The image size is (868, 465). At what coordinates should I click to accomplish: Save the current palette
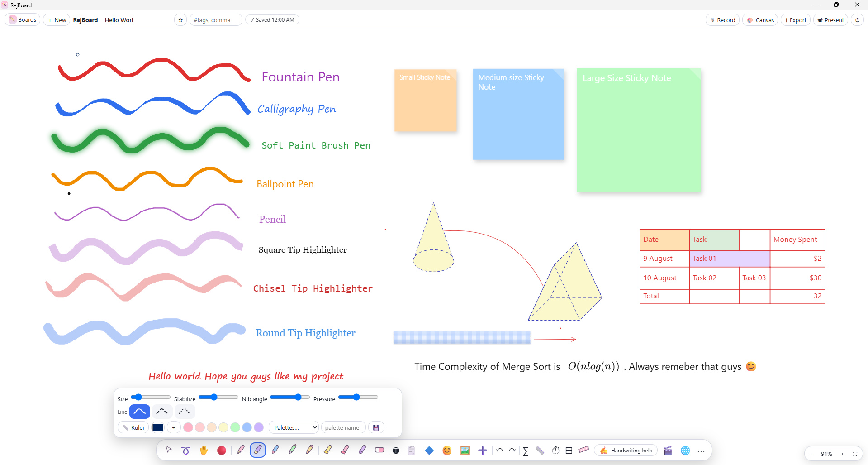(x=376, y=427)
